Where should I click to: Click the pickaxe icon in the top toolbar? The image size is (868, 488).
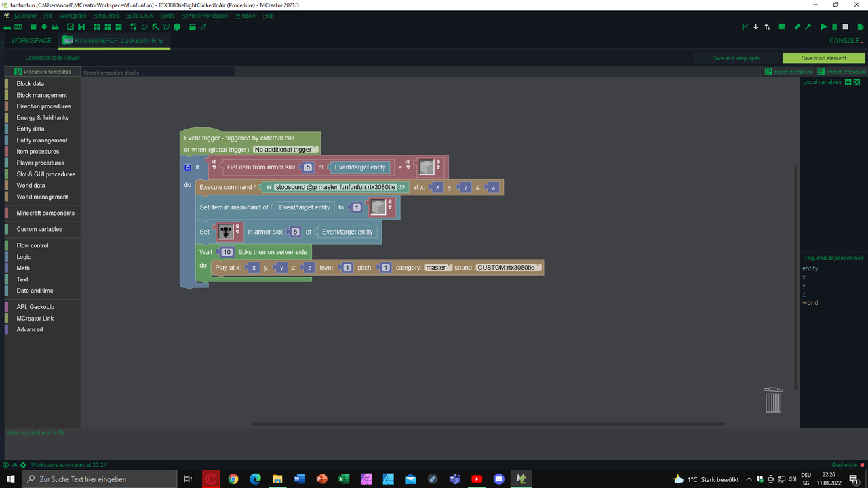[155, 27]
